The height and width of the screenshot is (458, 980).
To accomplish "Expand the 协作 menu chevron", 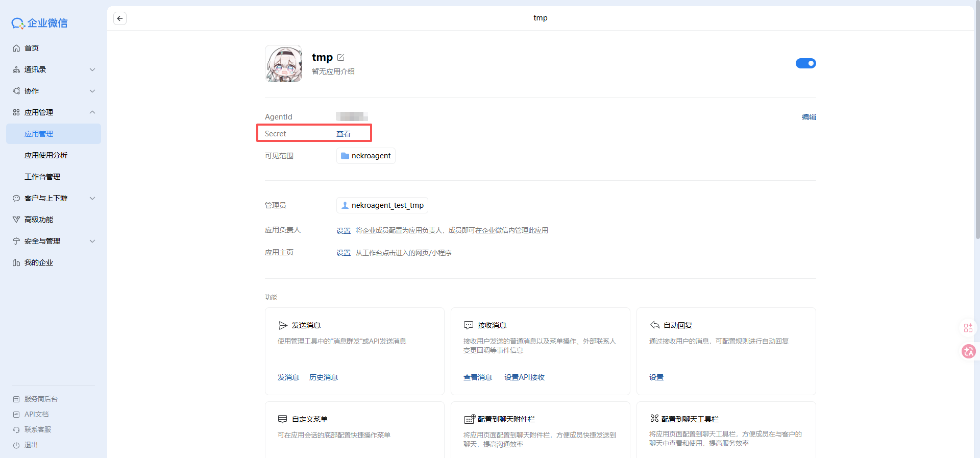I will 92,91.
